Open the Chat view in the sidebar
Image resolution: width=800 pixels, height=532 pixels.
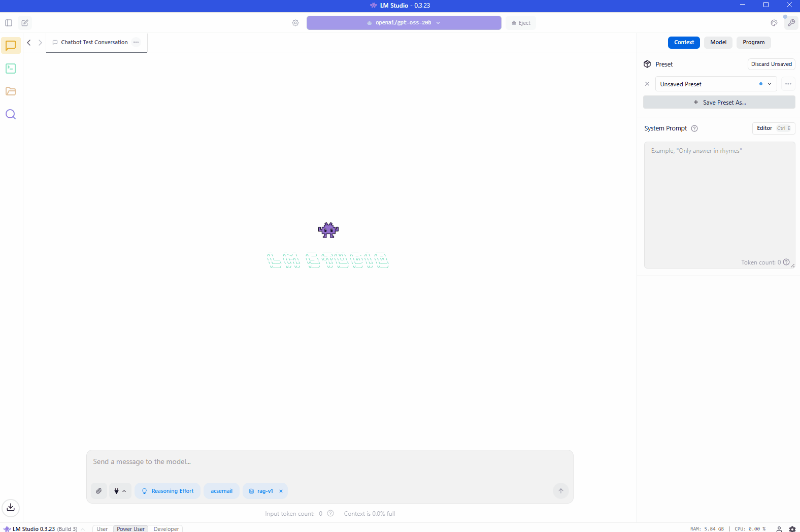click(11, 46)
